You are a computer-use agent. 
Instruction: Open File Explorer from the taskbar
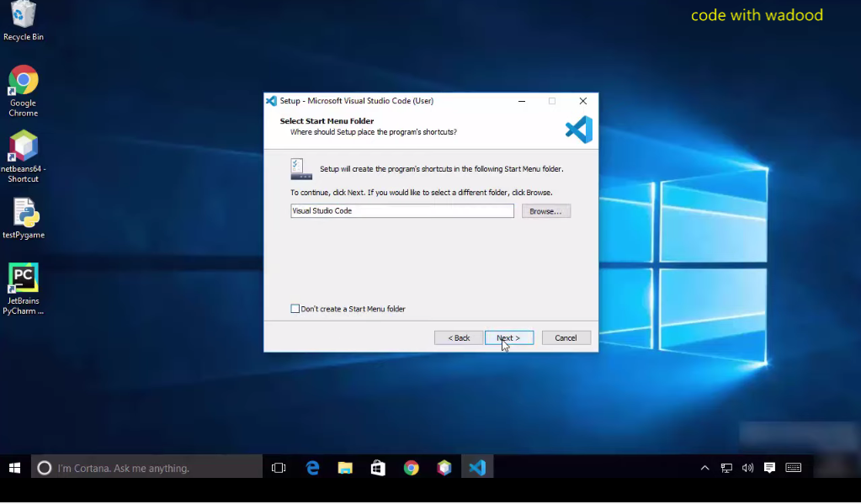[x=345, y=468]
